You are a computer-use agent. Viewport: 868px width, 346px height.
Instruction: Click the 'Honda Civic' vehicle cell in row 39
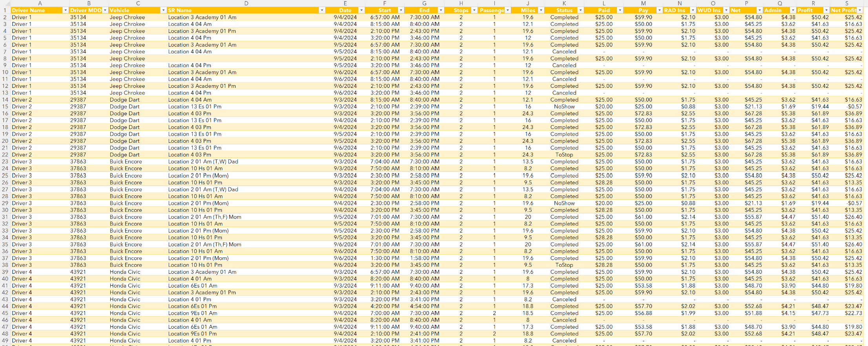(138, 272)
